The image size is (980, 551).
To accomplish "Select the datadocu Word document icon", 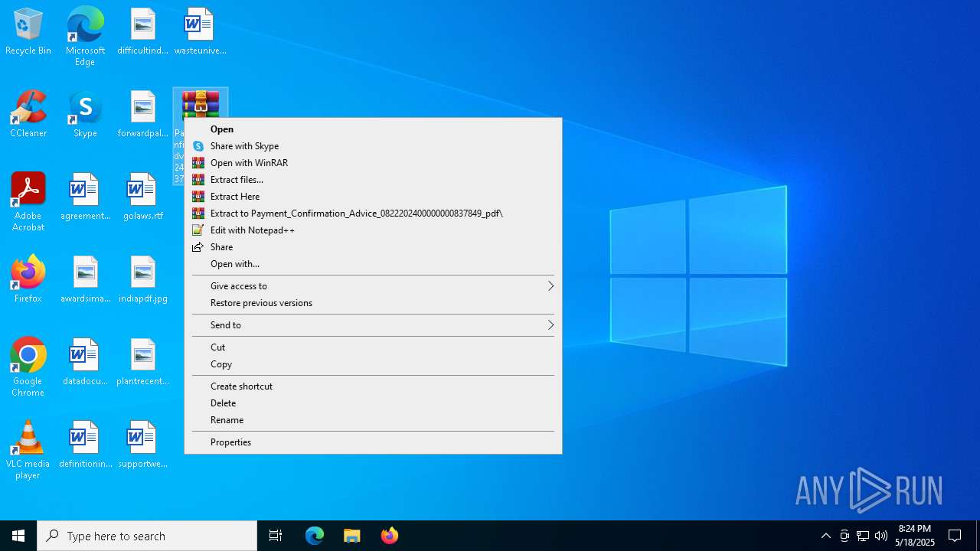I will 85,362.
